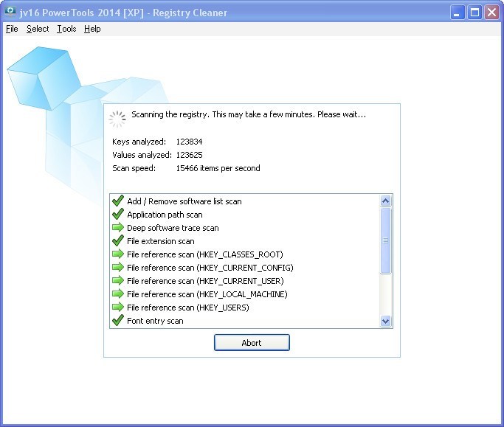Viewport: 504px width, 427px height.
Task: Click the 'Scan speed:' label
Action: 134,168
